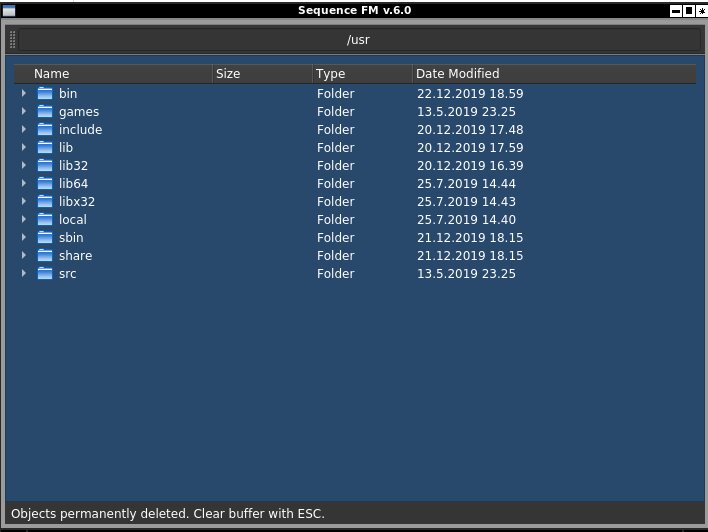Click the window menu icon in title bar

[x=9, y=10]
